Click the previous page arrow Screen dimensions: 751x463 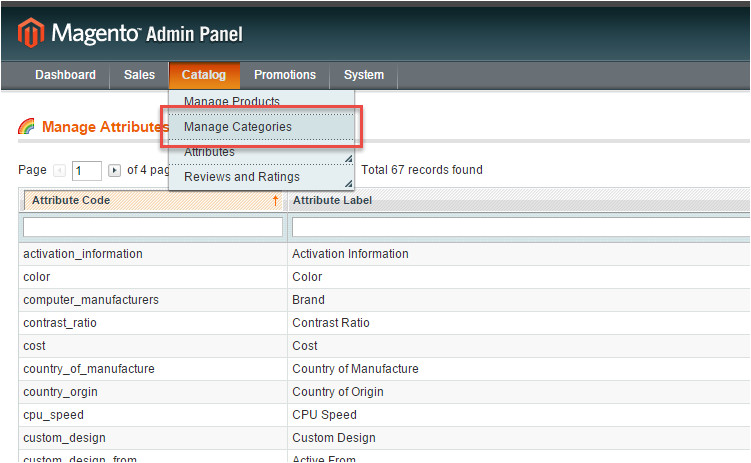point(58,170)
